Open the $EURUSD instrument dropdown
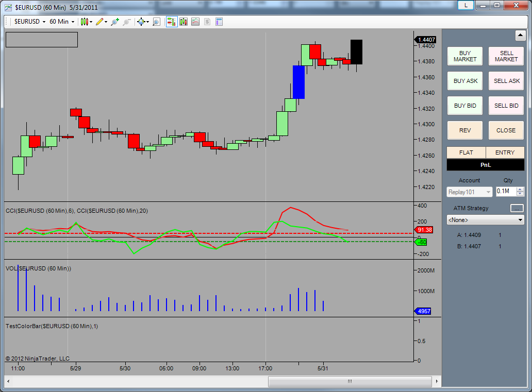Image resolution: width=532 pixels, height=392 pixels. click(x=29, y=22)
